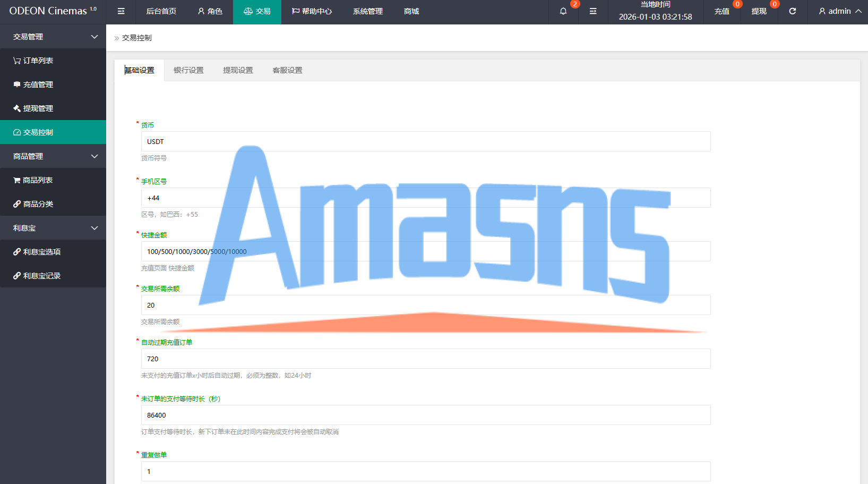
Task: Switch to 基础设置 tab
Action: point(140,70)
